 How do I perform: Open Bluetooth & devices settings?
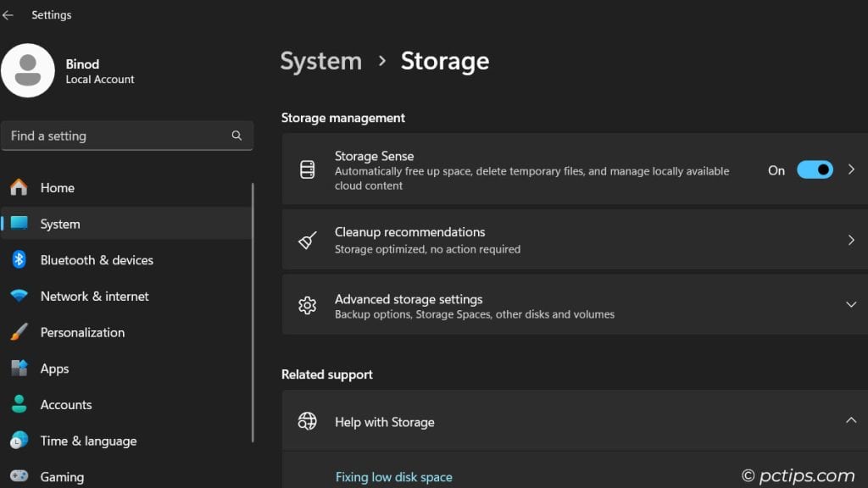[127, 259]
